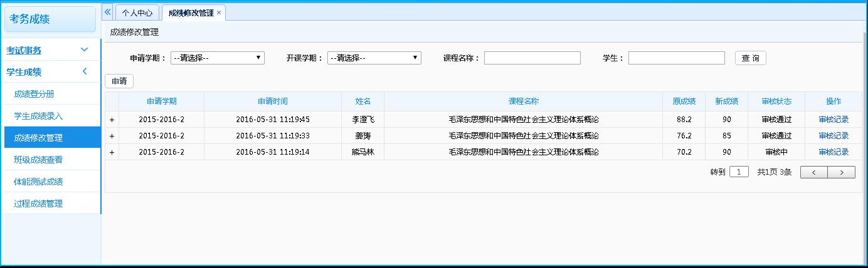Go to the next page arrow
868x268 pixels.
point(841,172)
